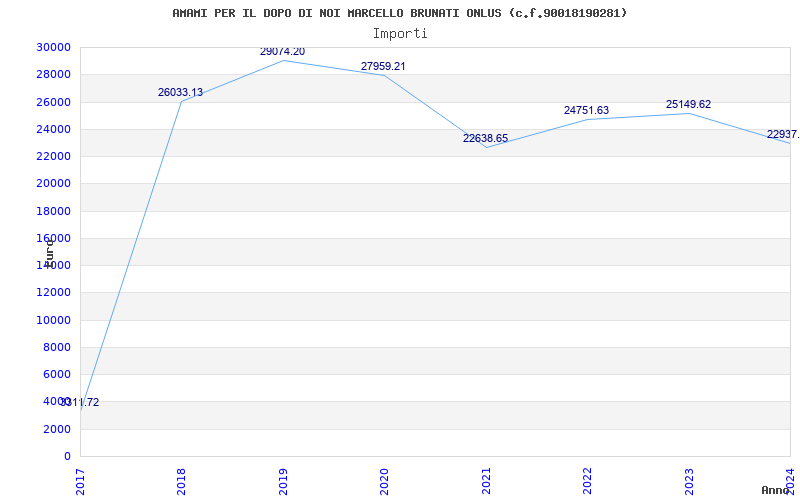Click the y-axis value 28000

coord(53,74)
